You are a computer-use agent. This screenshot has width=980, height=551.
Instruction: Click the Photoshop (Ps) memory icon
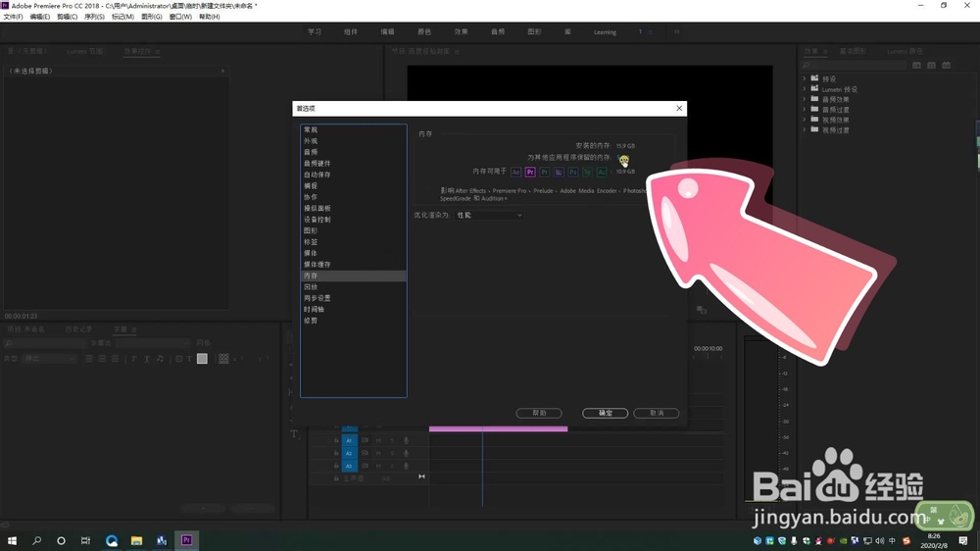(573, 172)
